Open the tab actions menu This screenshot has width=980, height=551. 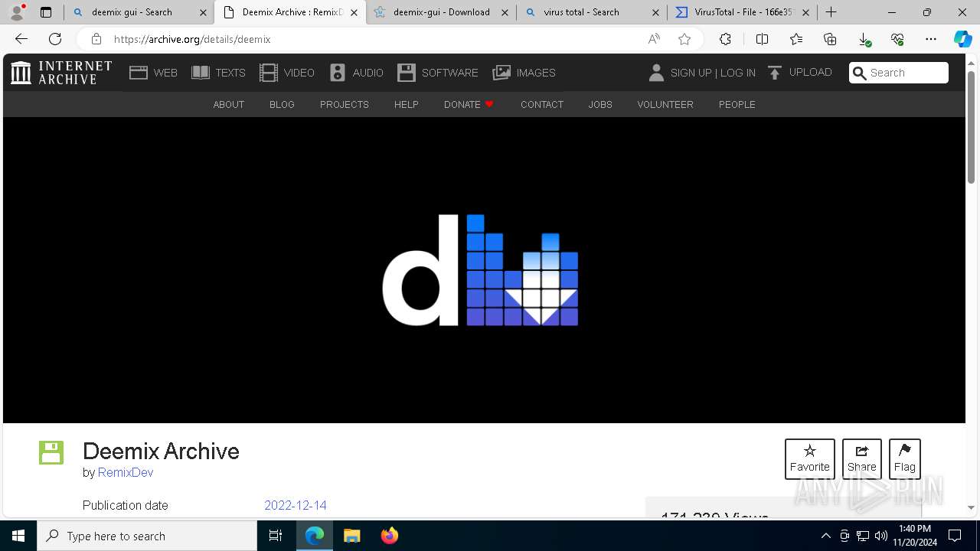[x=46, y=12]
